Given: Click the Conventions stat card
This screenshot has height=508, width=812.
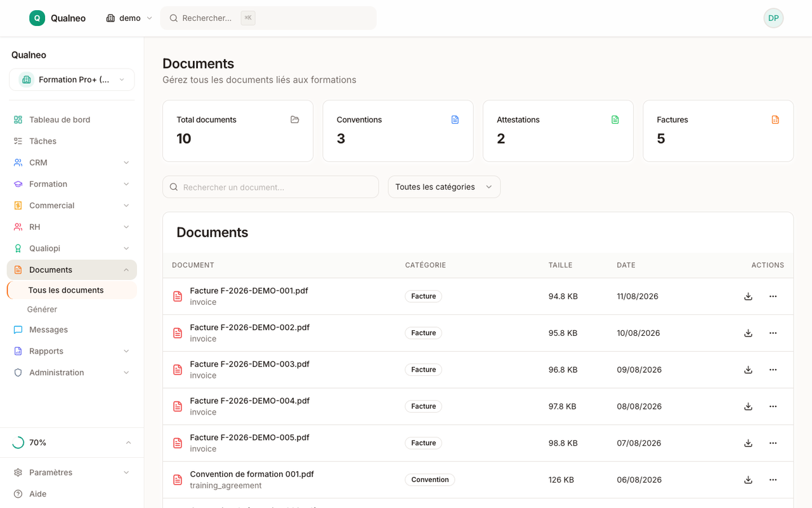Looking at the screenshot, I should pos(398,131).
